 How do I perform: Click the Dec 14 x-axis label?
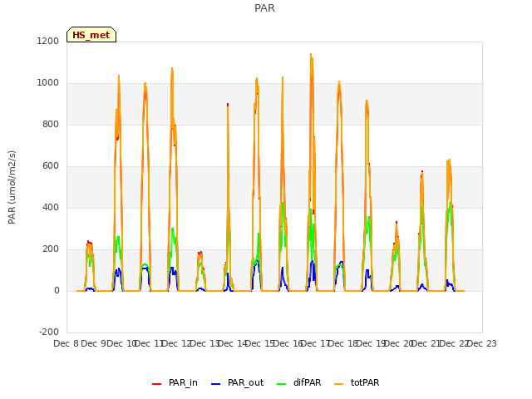click(233, 343)
